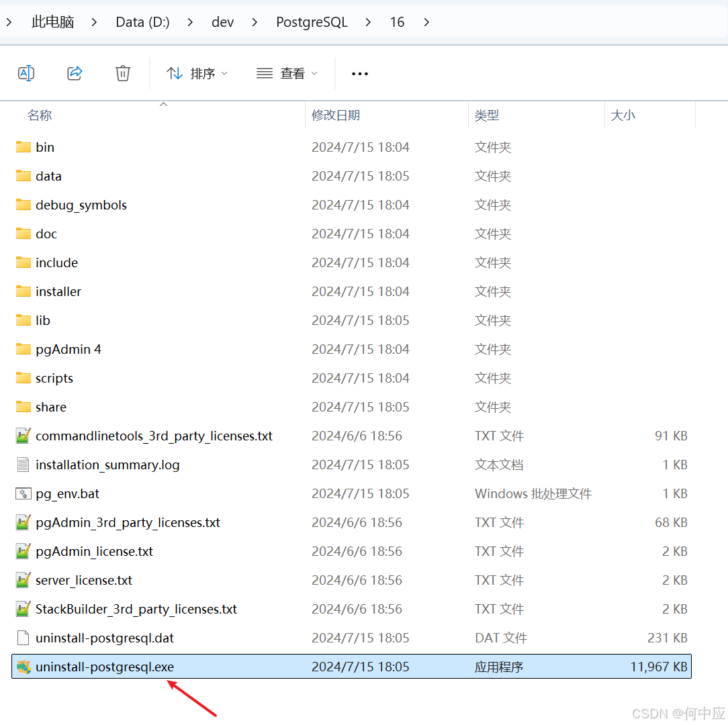Select file name installation_summary.log

pos(107,465)
